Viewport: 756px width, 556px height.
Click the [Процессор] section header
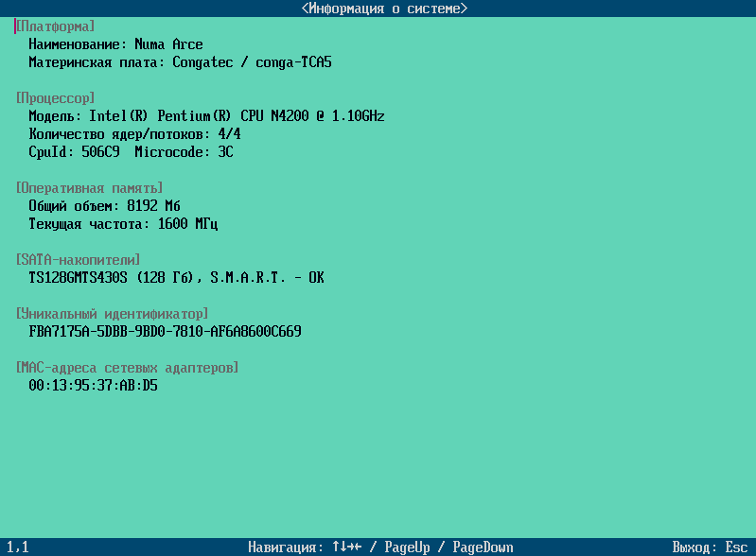point(55,98)
